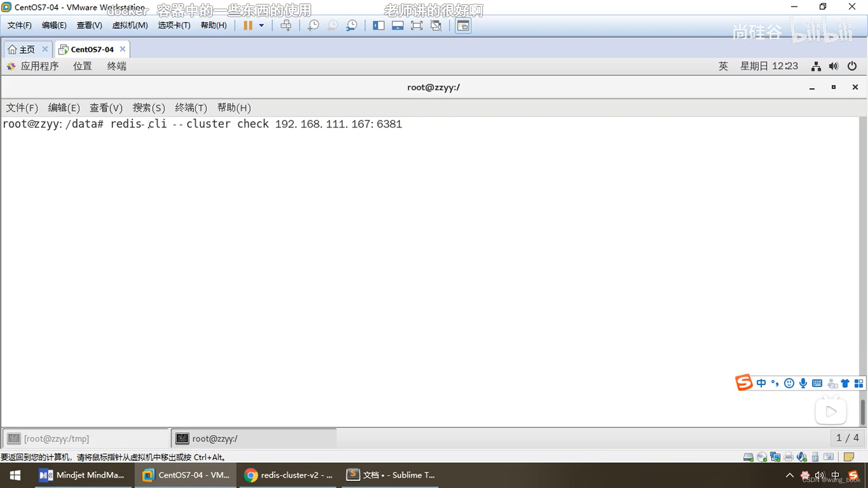868x488 pixels.
Task: Expand the 应用程序 applications menu
Action: pos(39,66)
